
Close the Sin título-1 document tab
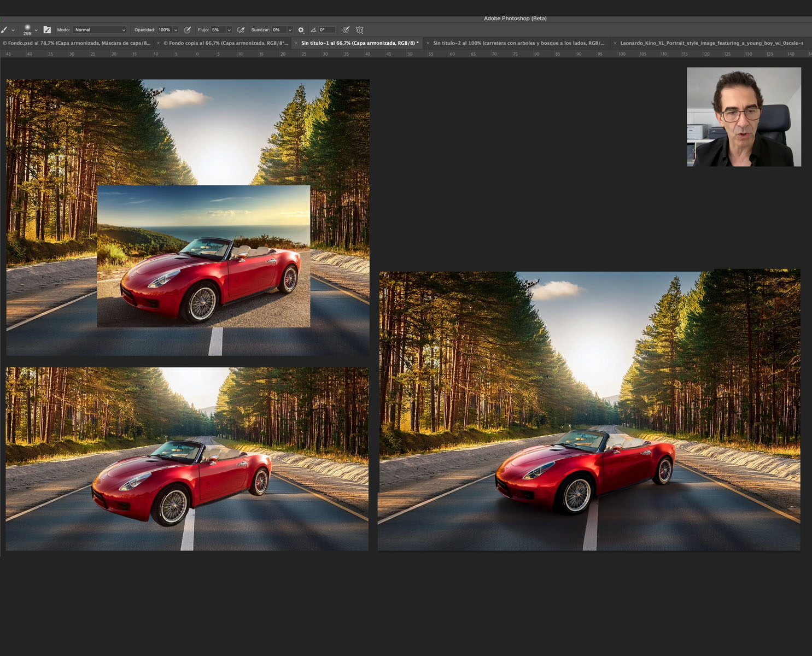click(x=296, y=43)
